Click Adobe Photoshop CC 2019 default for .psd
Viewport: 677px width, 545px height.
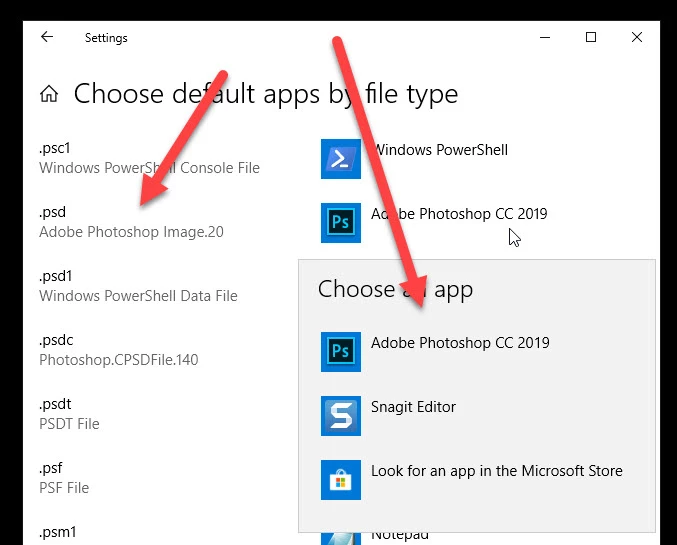click(459, 214)
